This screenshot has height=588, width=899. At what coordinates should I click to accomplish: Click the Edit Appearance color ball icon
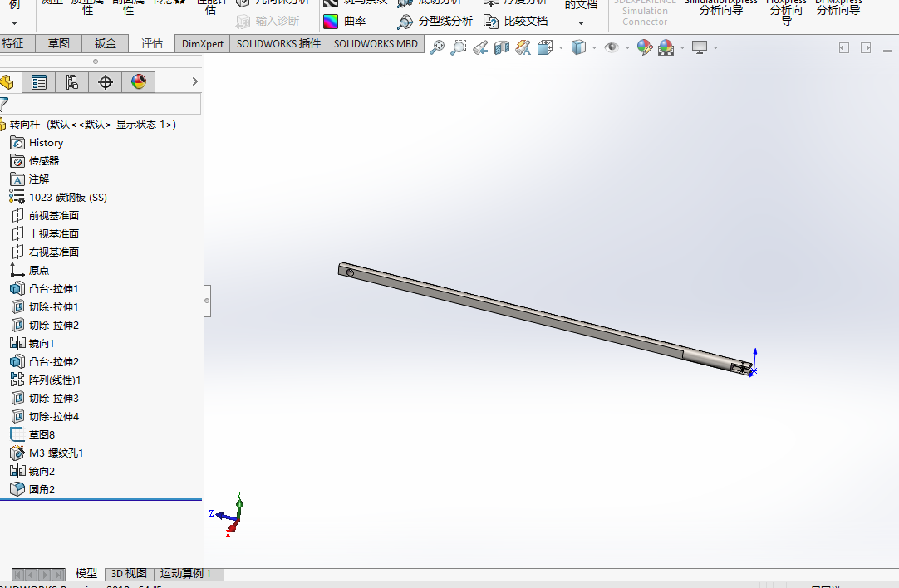[x=645, y=47]
